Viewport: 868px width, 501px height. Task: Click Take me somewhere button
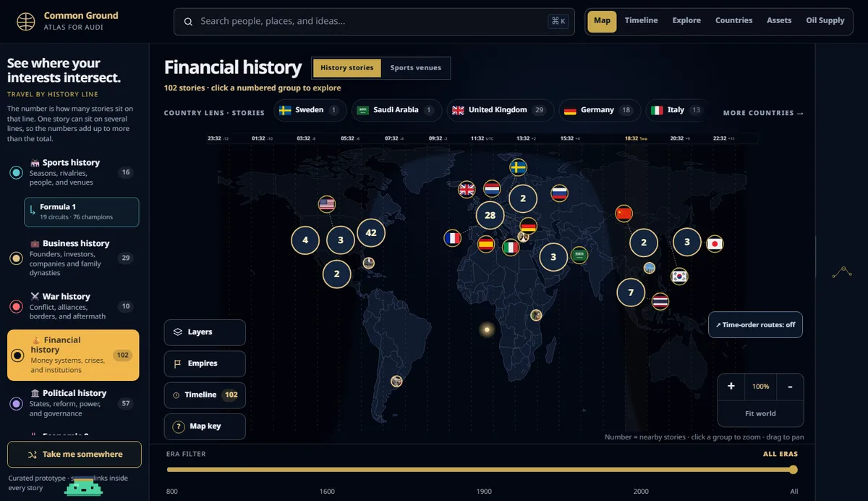pyautogui.click(x=75, y=455)
